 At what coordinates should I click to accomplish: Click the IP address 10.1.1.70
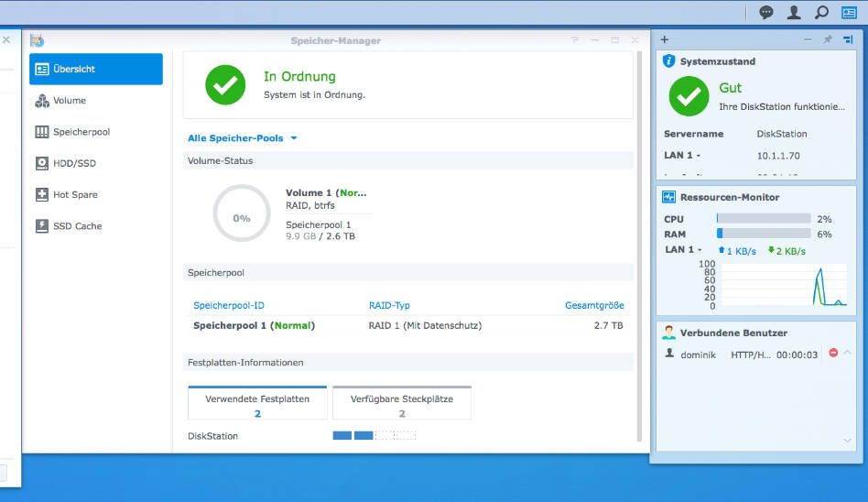778,157
